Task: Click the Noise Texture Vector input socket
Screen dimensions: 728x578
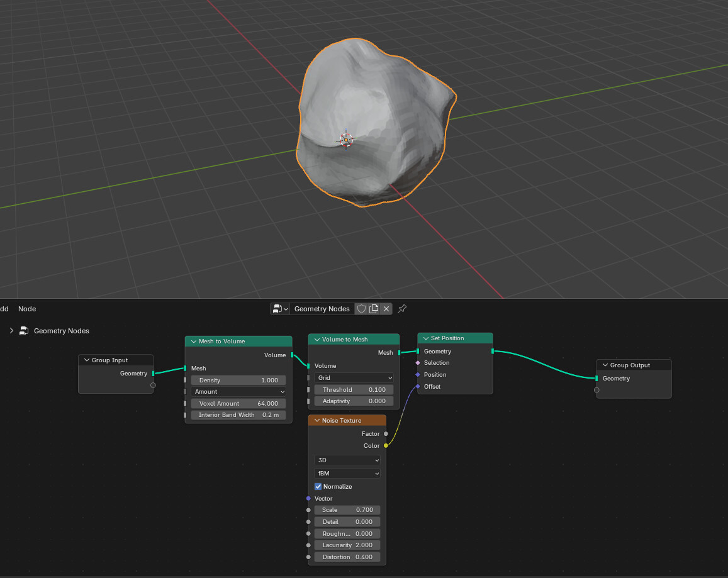Action: tap(309, 499)
